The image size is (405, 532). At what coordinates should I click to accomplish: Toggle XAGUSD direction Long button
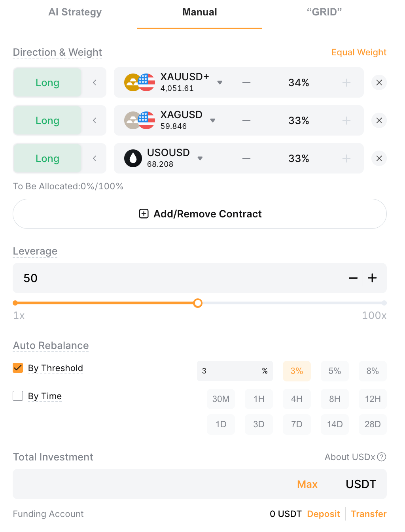point(47,121)
